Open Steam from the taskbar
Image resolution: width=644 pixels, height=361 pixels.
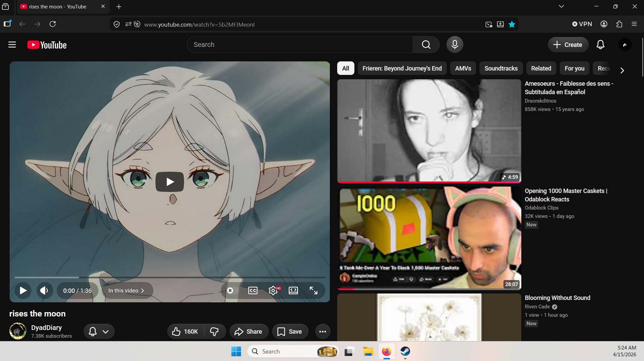[405, 352]
